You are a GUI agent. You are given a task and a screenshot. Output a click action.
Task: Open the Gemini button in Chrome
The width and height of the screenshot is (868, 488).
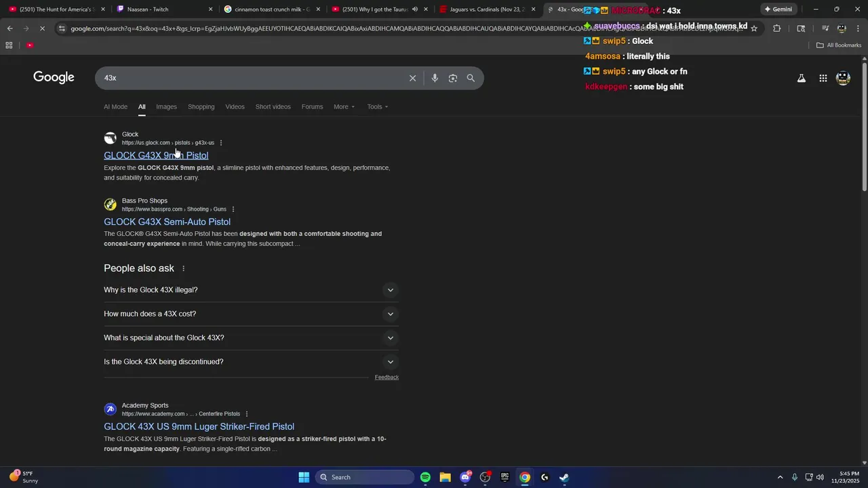[x=778, y=9]
